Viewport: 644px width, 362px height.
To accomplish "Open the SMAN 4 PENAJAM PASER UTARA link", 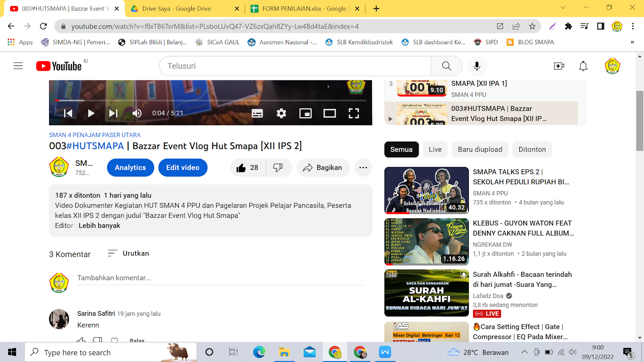I will pos(95,135).
